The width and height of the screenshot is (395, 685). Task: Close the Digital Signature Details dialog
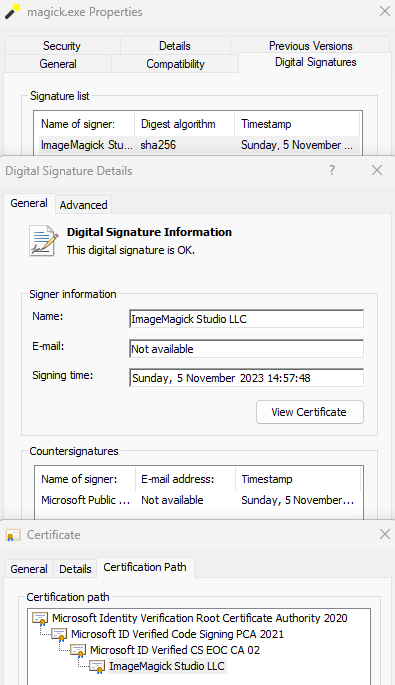coord(377,170)
